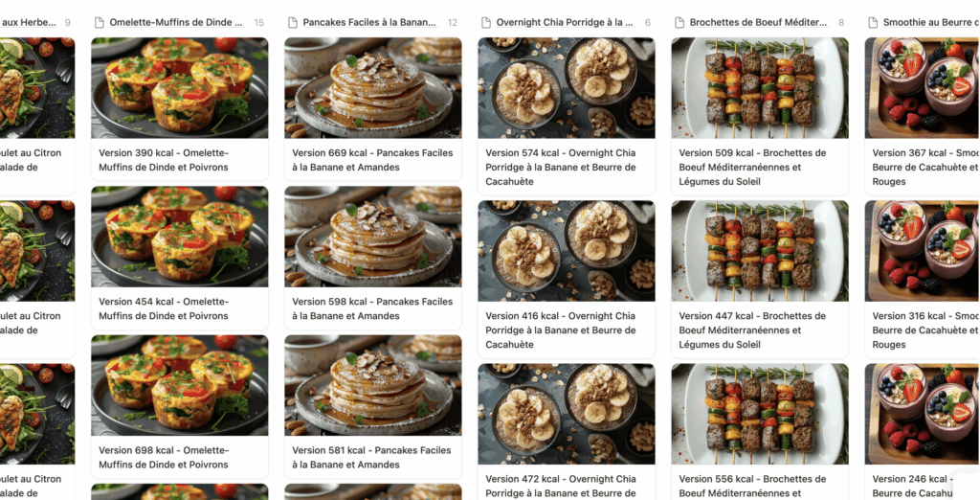Open Pancakes Faciles à la Banane group header
This screenshot has width=980, height=500.
coord(370,23)
